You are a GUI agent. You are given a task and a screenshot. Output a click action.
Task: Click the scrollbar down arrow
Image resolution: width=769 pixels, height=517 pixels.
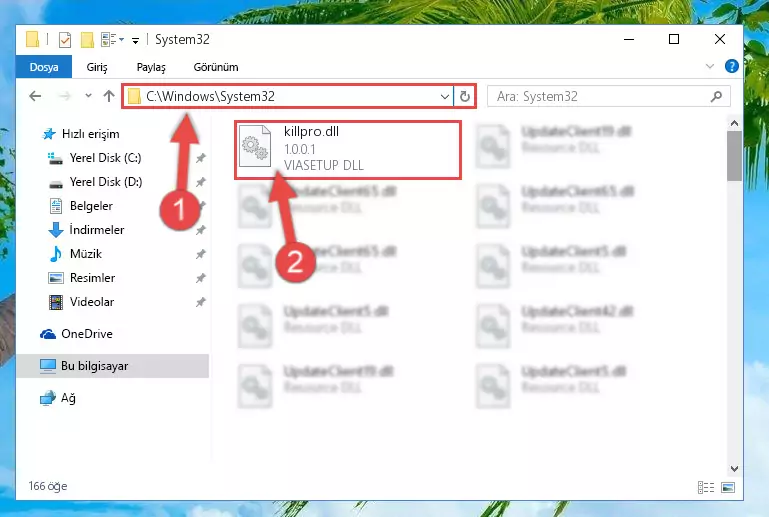coord(734,469)
